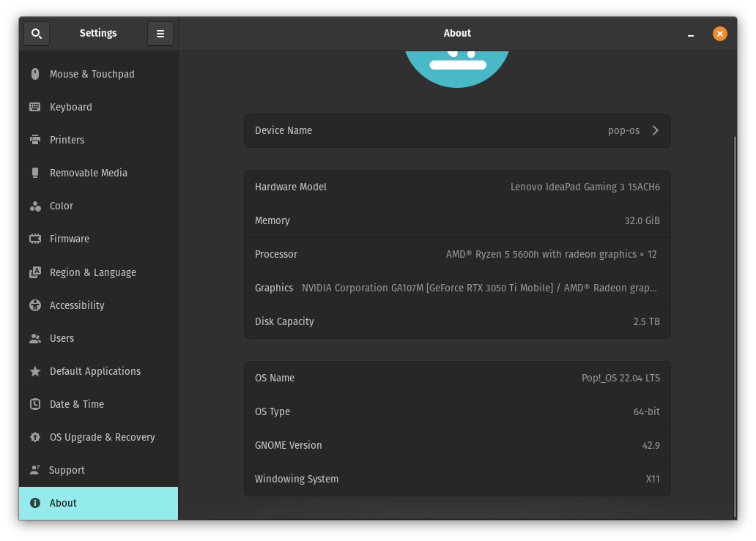Click the X11 windowing value
The image size is (756, 541).
[653, 480]
